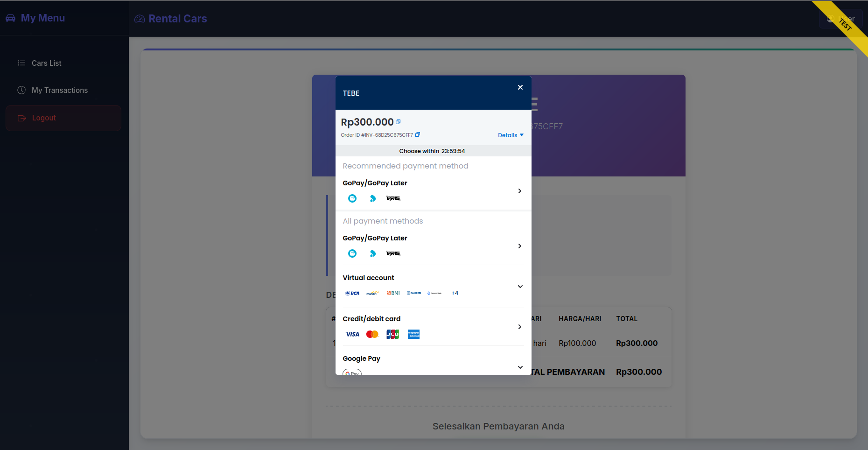Image resolution: width=868 pixels, height=450 pixels.
Task: Click the Visa card logo
Action: point(352,334)
